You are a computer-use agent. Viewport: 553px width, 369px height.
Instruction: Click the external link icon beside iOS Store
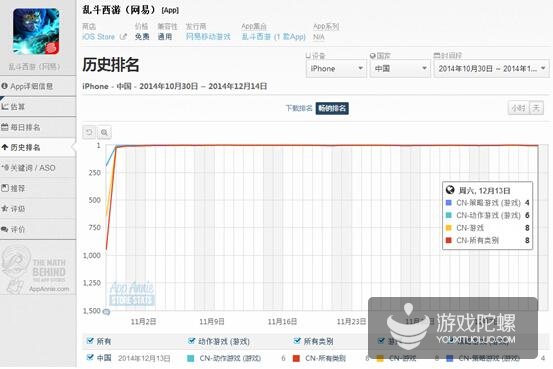pyautogui.click(x=123, y=36)
